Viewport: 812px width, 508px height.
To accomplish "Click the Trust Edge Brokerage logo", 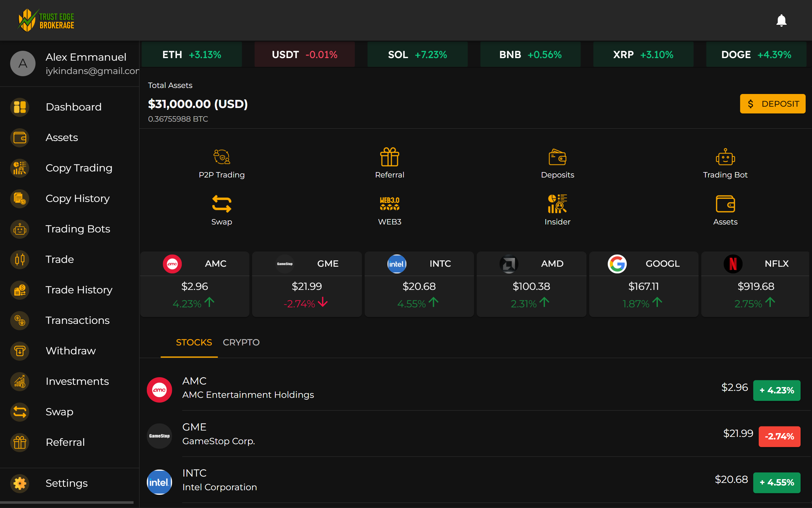I will coord(46,21).
